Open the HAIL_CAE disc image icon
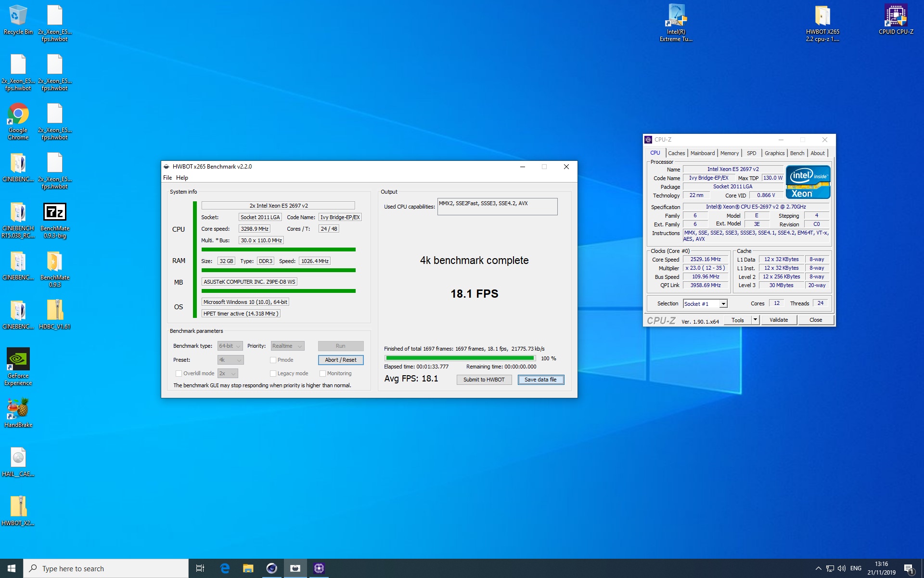Image resolution: width=924 pixels, height=578 pixels. 18,462
